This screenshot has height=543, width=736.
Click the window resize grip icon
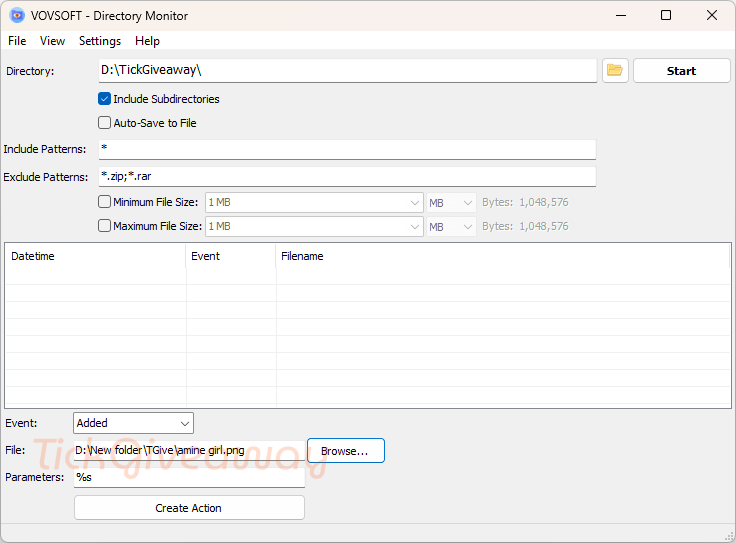pyautogui.click(x=729, y=536)
